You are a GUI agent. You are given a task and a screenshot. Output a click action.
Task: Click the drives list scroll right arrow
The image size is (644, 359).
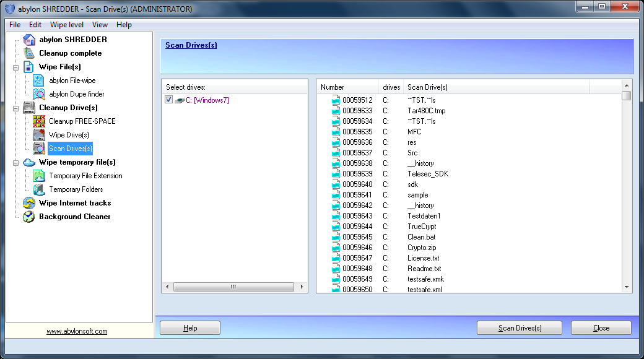pos(302,287)
